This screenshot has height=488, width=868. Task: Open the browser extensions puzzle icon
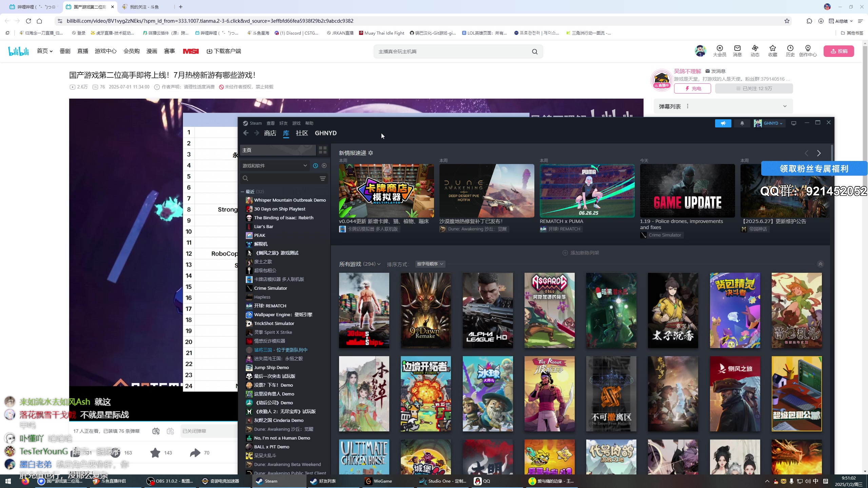[x=809, y=21]
